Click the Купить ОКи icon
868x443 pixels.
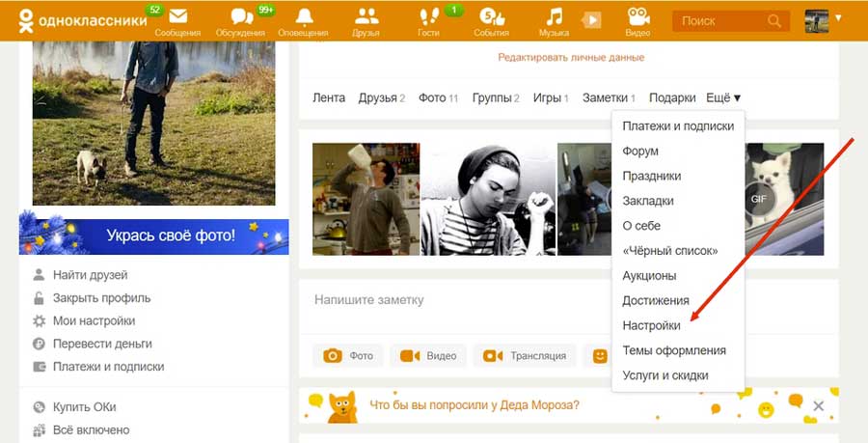39,407
